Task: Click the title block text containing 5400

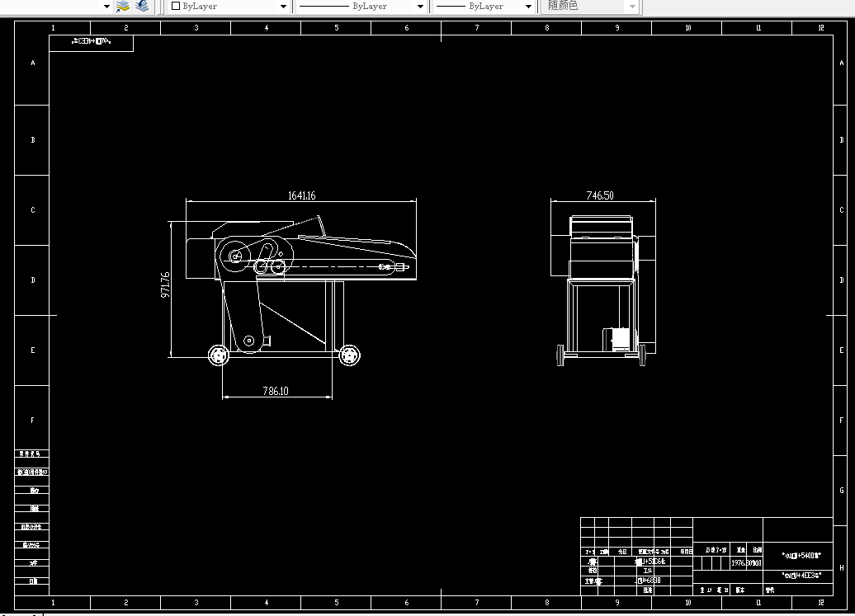Action: 801,556
